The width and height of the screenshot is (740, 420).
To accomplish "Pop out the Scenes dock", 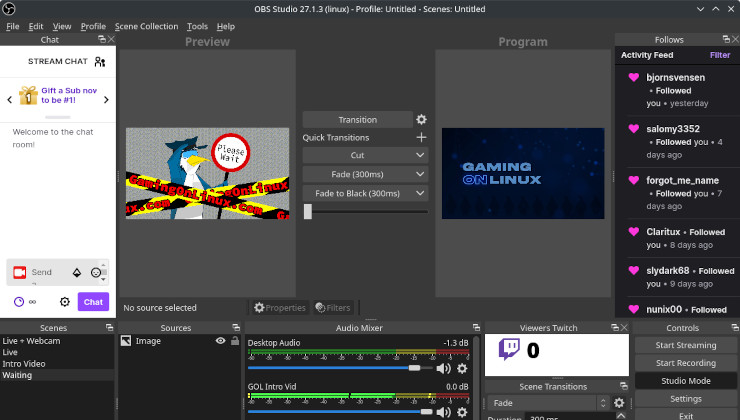I will pyautogui.click(x=109, y=328).
